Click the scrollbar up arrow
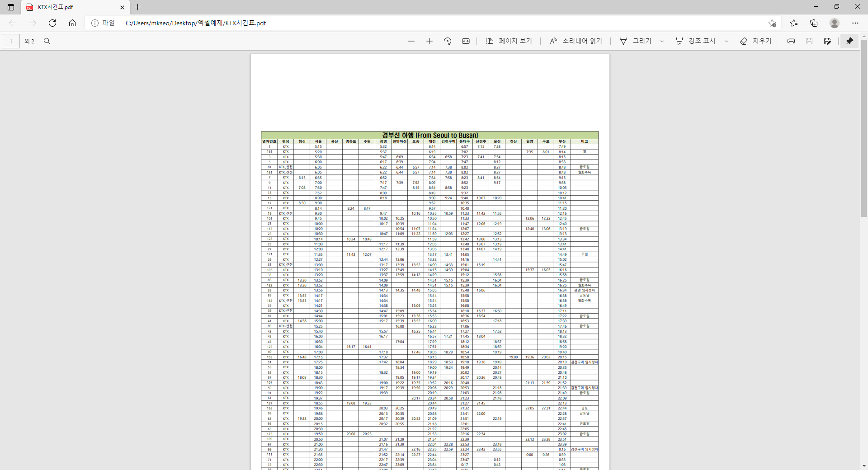Image resolution: width=868 pixels, height=470 pixels. click(864, 36)
